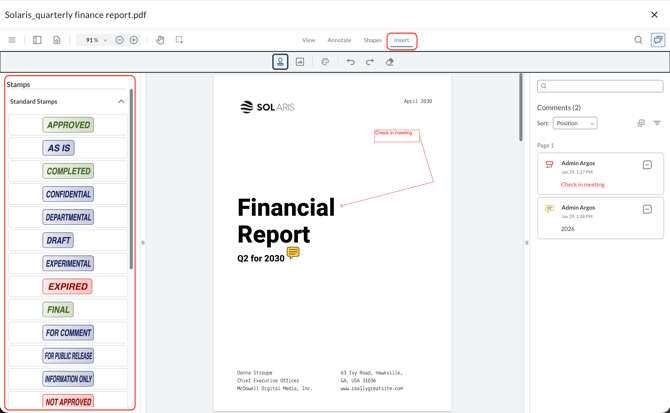Collapse the 'Check in meeting' comment
670x413 pixels.
point(647,165)
